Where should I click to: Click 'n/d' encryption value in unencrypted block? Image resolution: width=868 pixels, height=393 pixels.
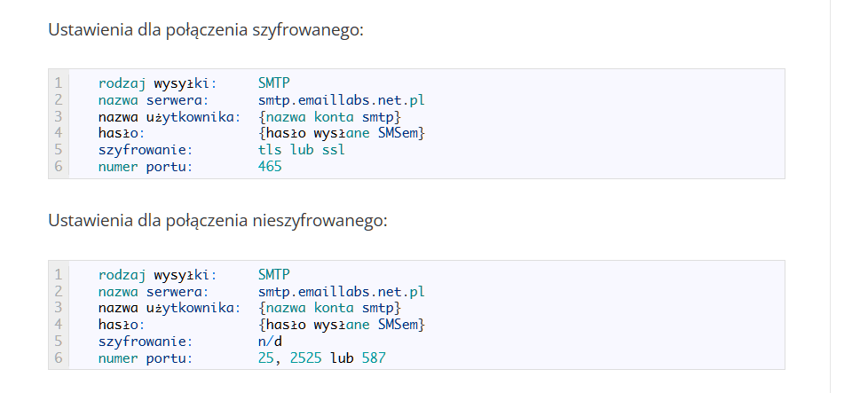coord(270,341)
